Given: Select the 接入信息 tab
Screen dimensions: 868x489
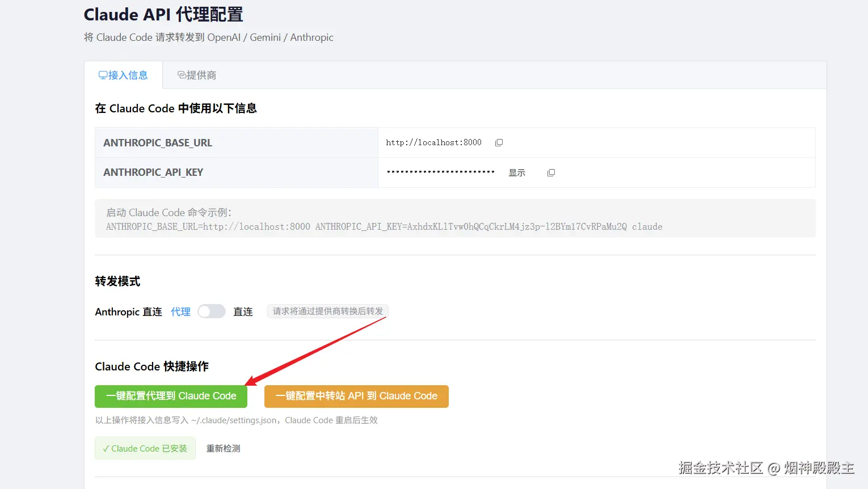Looking at the screenshot, I should tap(124, 75).
